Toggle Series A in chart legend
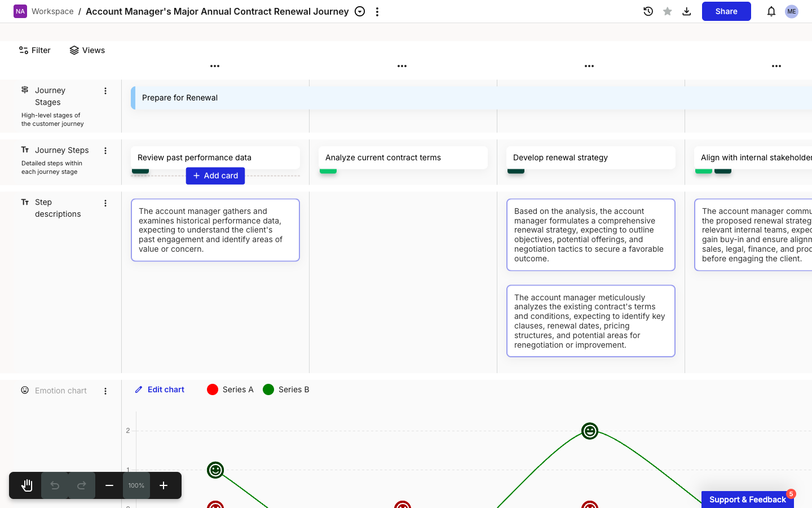 230,389
